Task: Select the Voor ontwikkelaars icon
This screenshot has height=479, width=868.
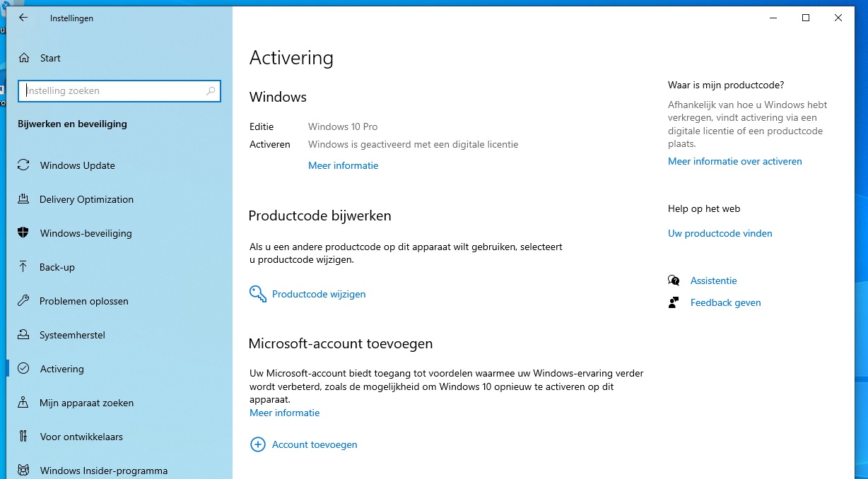Action: coord(23,437)
